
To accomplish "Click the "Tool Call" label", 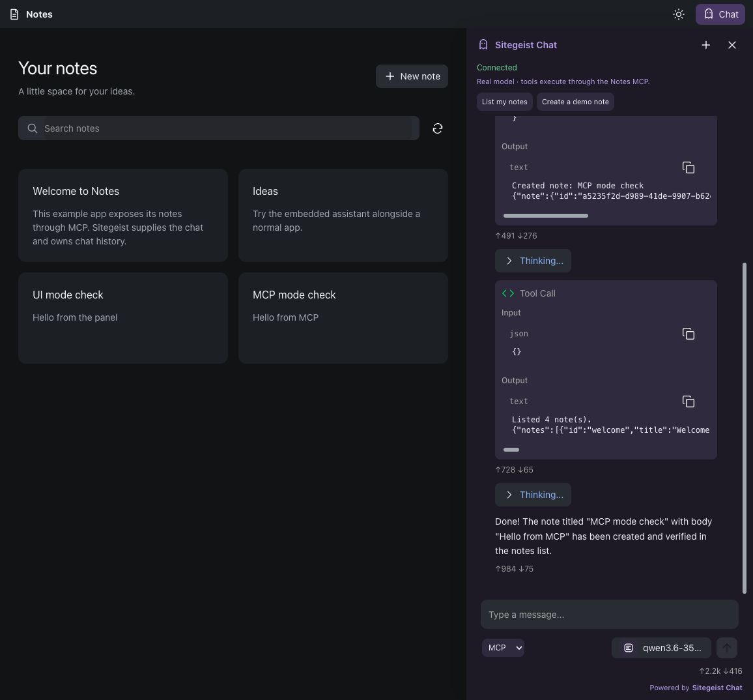I will [x=537, y=293].
